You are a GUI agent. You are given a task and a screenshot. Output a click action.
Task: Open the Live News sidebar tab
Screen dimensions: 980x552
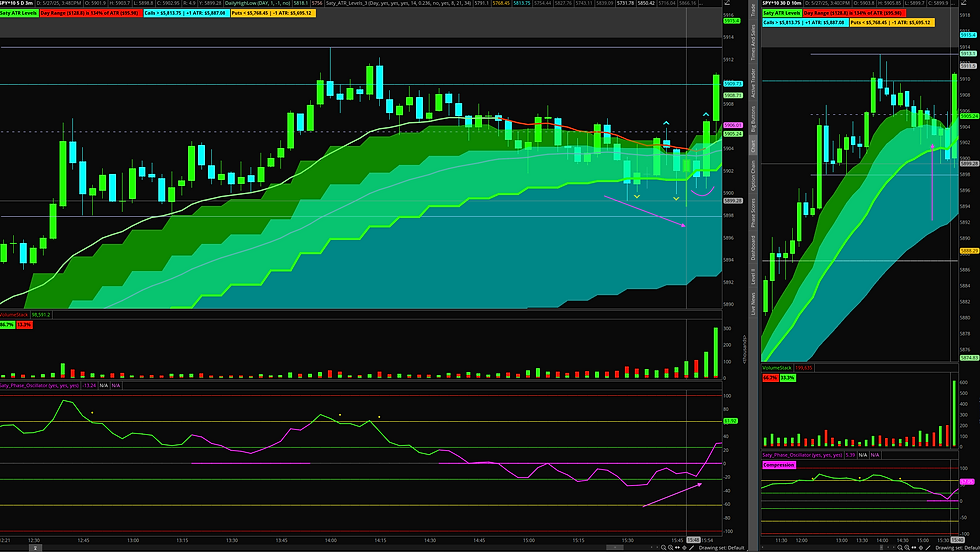[x=753, y=304]
